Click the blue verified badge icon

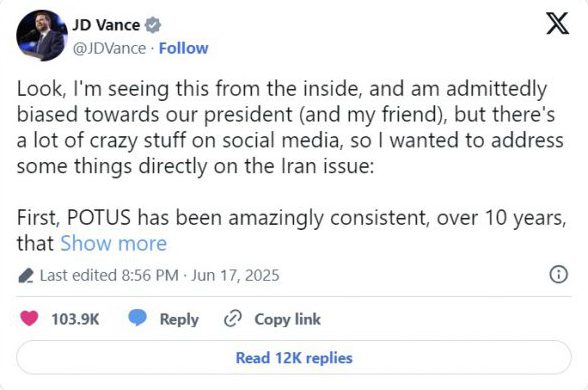153,25
